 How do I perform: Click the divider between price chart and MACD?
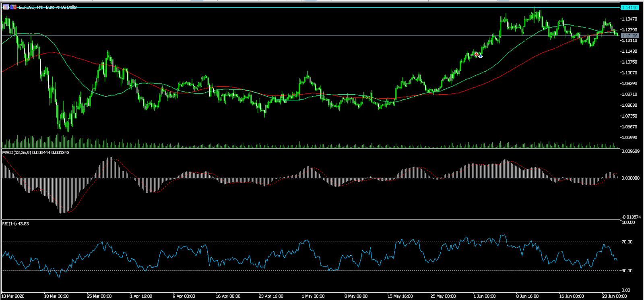click(x=310, y=149)
